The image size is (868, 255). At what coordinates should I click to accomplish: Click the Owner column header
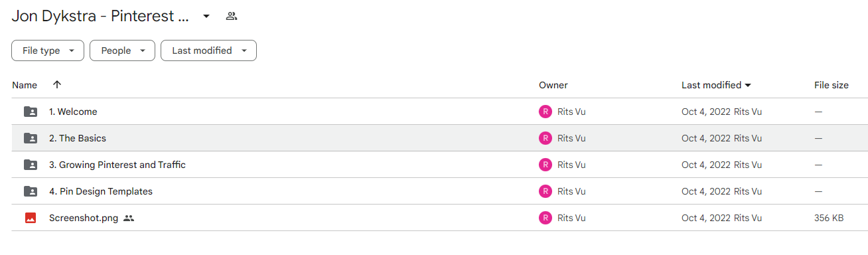[x=553, y=85]
